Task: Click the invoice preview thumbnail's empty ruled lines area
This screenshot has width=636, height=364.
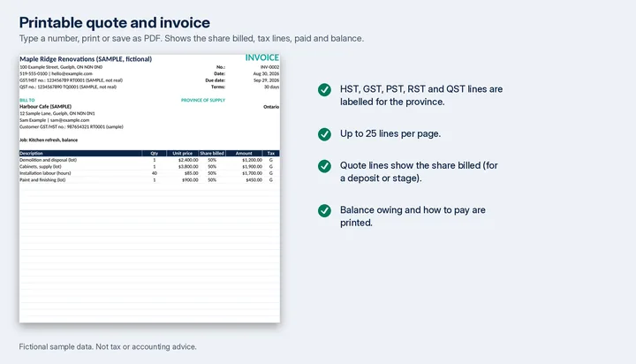Action: [149, 252]
